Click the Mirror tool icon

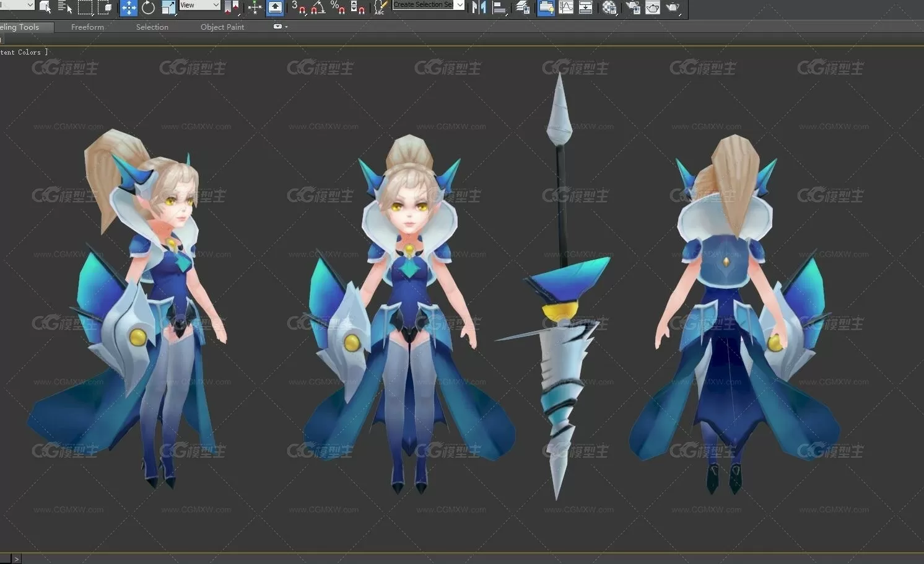[x=479, y=7]
